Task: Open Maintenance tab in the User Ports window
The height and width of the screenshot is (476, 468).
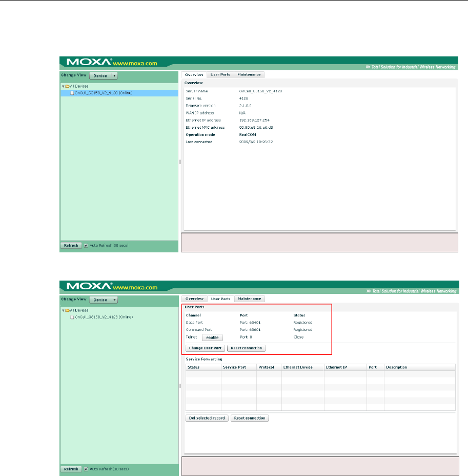Action: point(250,299)
